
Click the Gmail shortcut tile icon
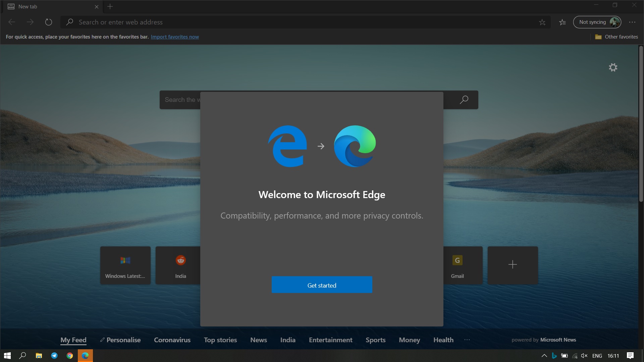pyautogui.click(x=457, y=260)
